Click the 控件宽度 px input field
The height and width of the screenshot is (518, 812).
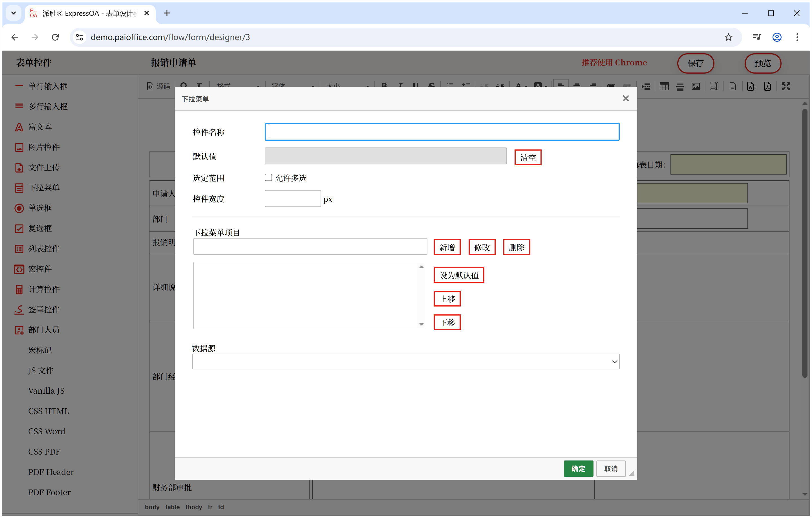[292, 199]
